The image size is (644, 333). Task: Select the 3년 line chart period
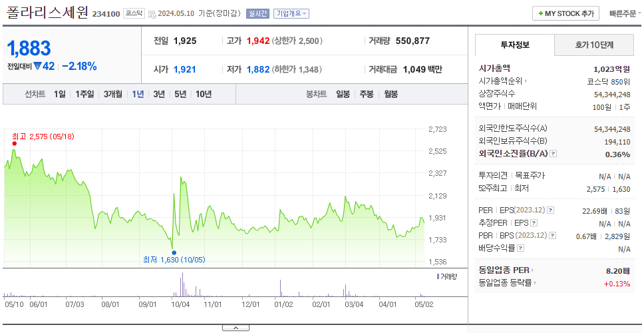pyautogui.click(x=159, y=94)
